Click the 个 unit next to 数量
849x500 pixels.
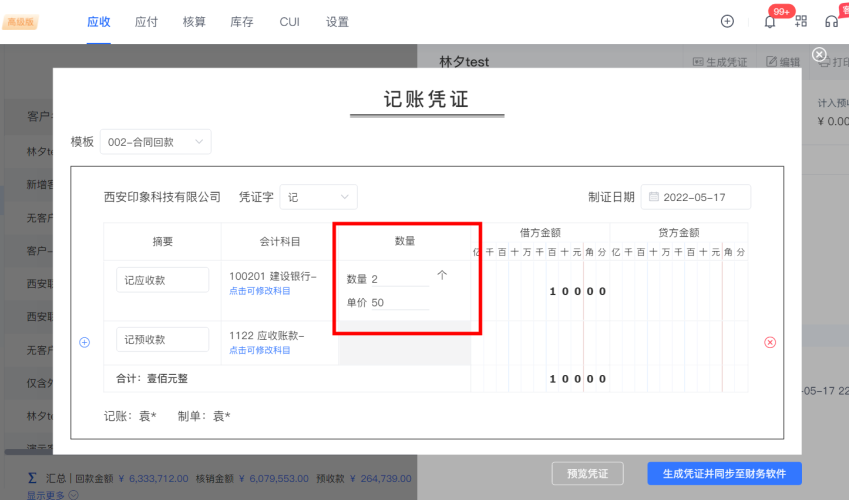(442, 275)
